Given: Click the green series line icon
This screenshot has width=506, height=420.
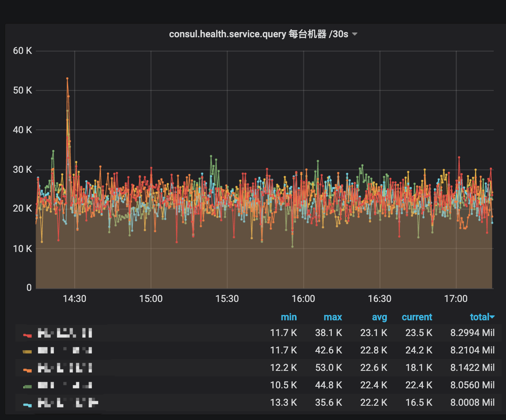Looking at the screenshot, I should [x=27, y=385].
